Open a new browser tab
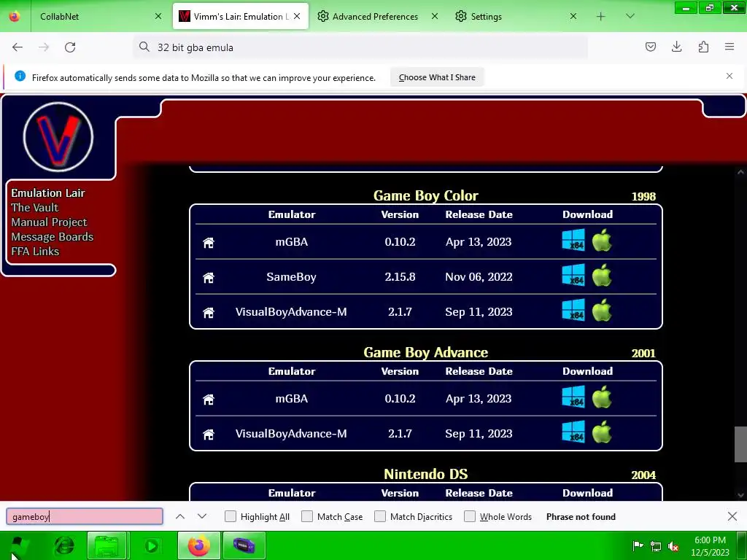 click(x=601, y=16)
